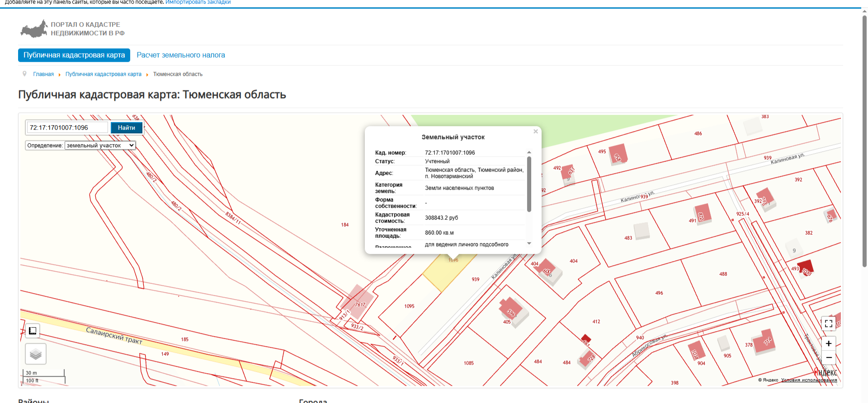Click the popup's vertical scrollbar thumb
The width and height of the screenshot is (868, 403).
pos(529,184)
